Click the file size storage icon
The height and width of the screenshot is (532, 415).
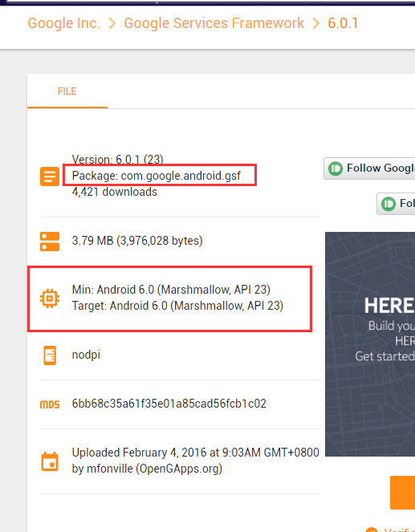click(50, 242)
